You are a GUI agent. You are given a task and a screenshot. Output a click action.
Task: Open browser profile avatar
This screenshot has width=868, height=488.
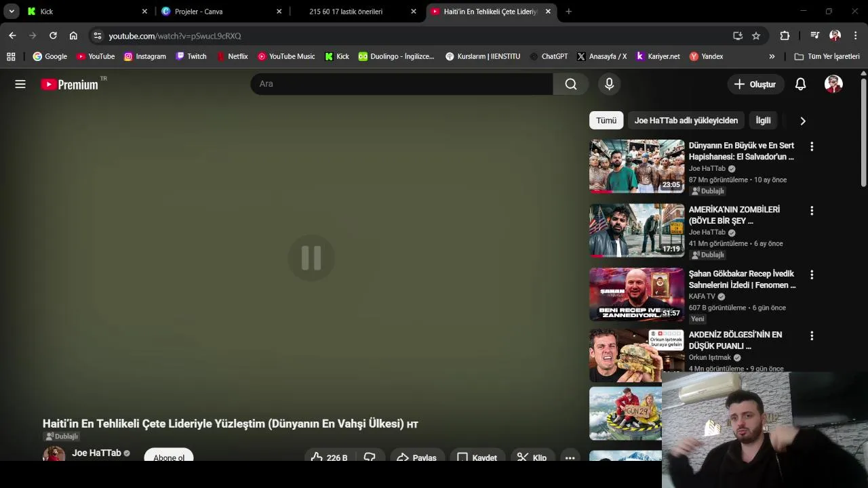point(835,36)
